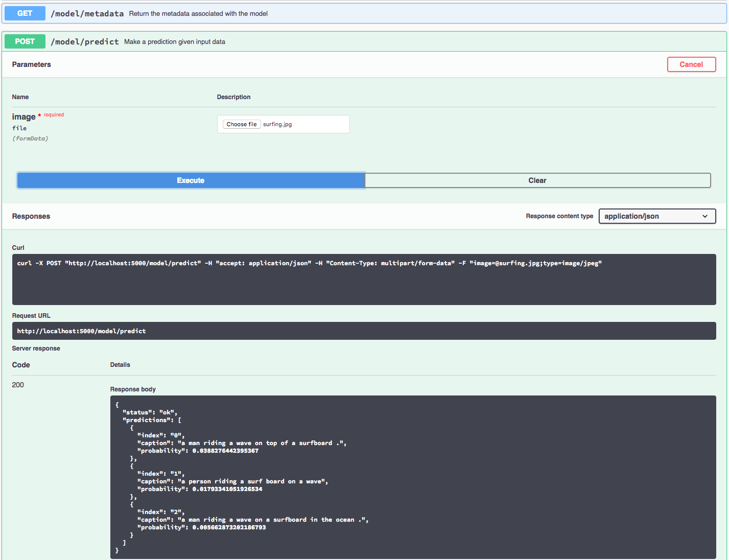Click the "predictions": [ line
The image size is (729, 560).
click(152, 420)
